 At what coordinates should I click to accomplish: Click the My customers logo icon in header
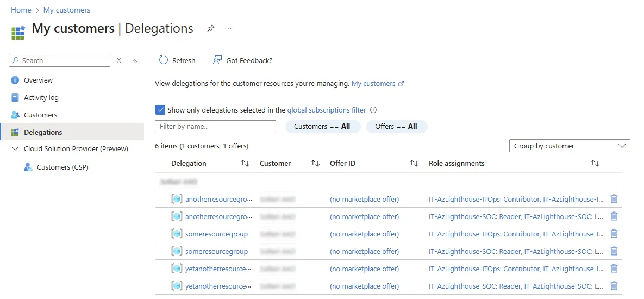coord(17,33)
